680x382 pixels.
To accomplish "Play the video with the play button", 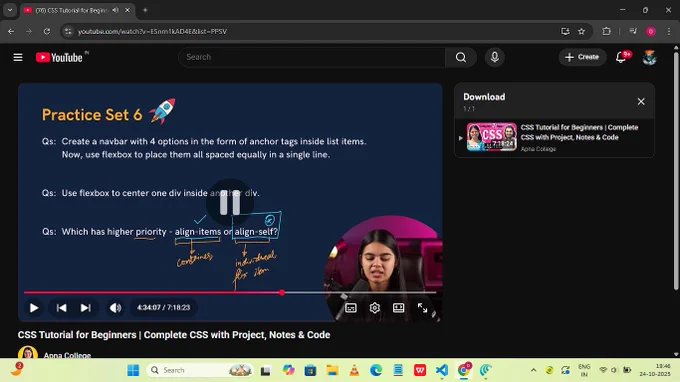I will point(34,308).
